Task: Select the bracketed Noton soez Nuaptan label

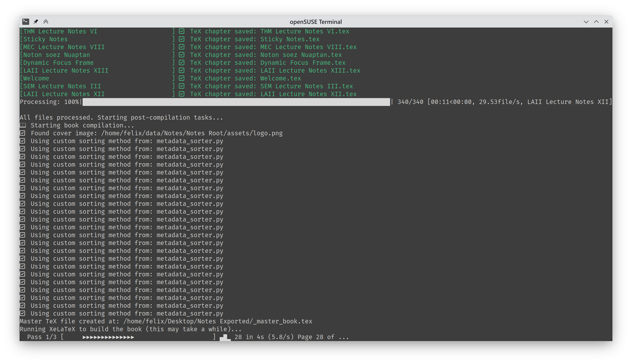Action: click(x=97, y=55)
